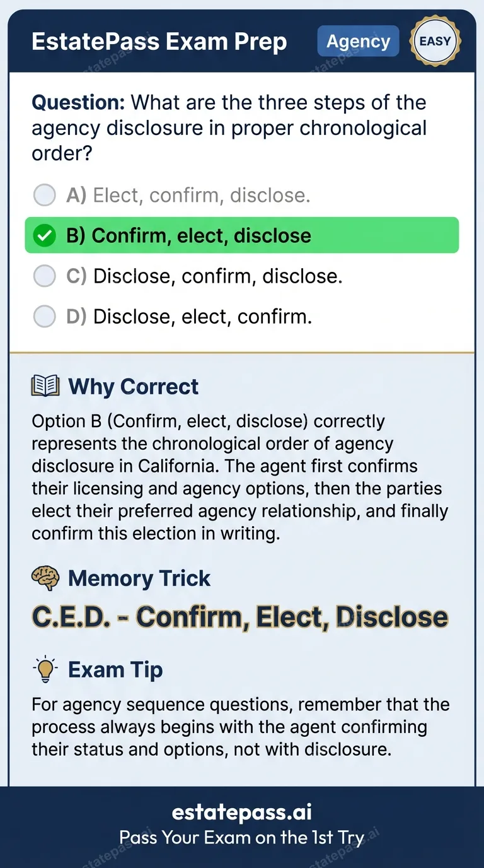Click the lightbulb Exam Tip icon
This screenshot has width=484, height=868.
click(x=45, y=670)
